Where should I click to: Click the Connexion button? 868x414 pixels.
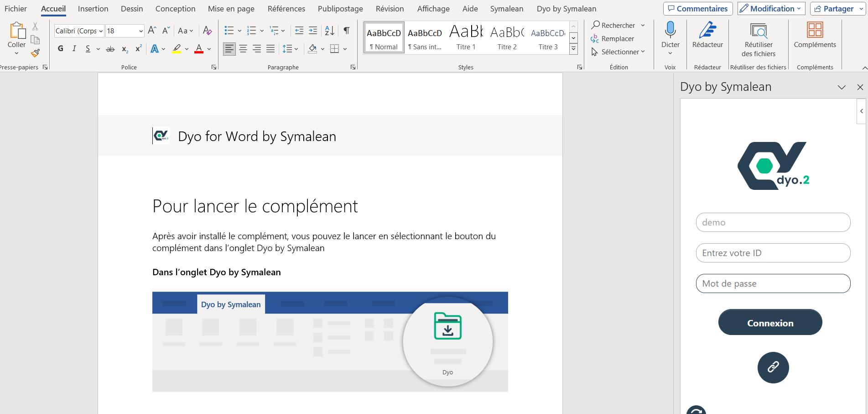(x=770, y=322)
